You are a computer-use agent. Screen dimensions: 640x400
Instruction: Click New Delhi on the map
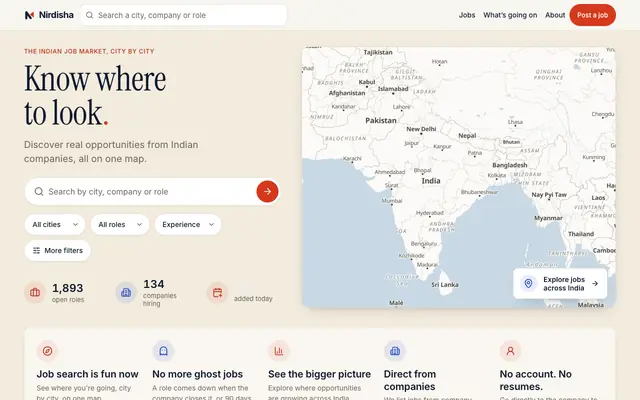tap(421, 129)
